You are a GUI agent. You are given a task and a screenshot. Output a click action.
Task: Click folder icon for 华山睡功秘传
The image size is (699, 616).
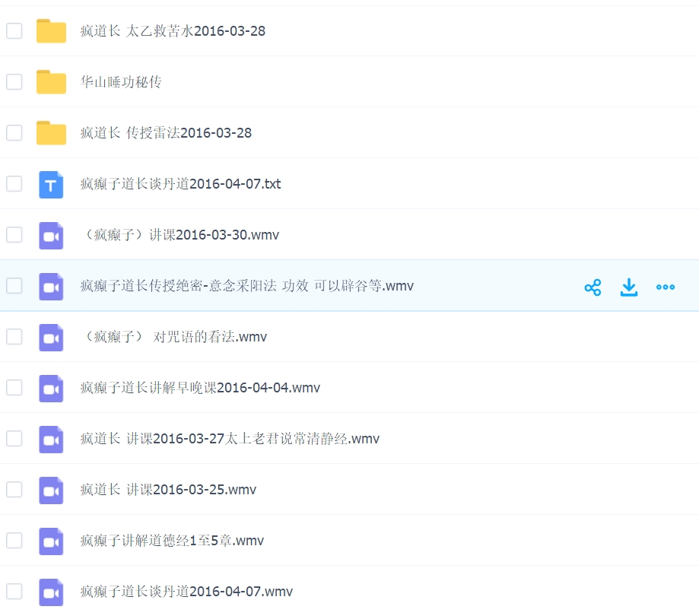click(x=52, y=82)
